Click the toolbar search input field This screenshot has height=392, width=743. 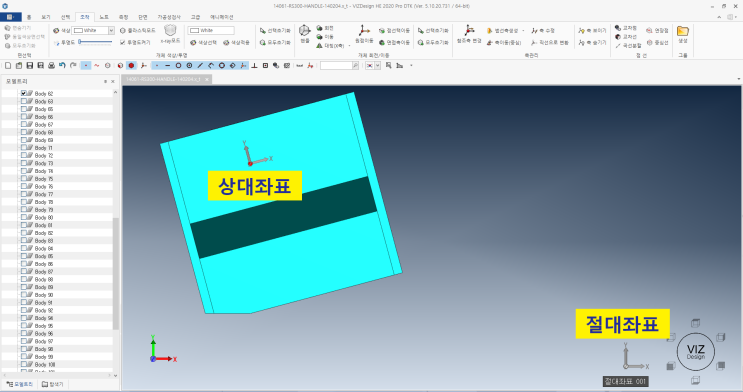pos(336,65)
